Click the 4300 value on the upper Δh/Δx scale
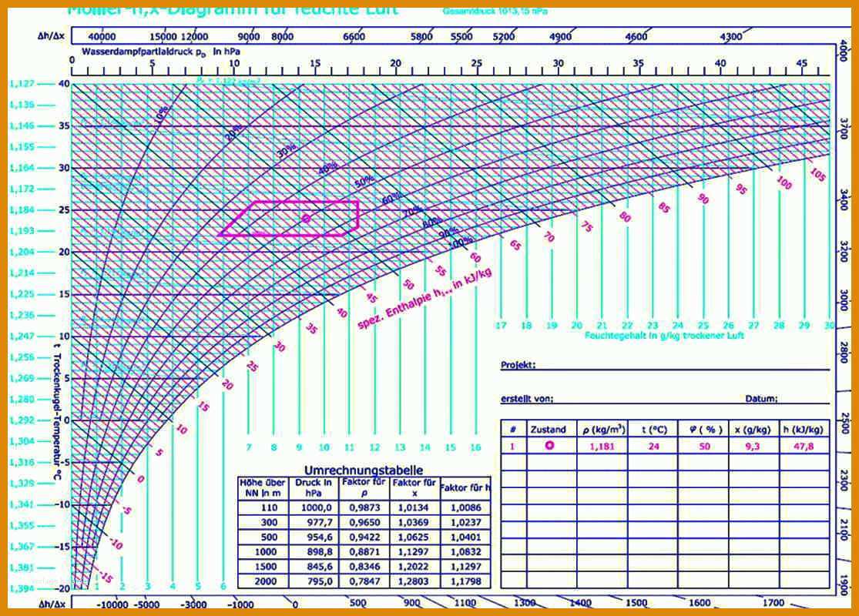This screenshot has height=616, width=859. click(731, 37)
